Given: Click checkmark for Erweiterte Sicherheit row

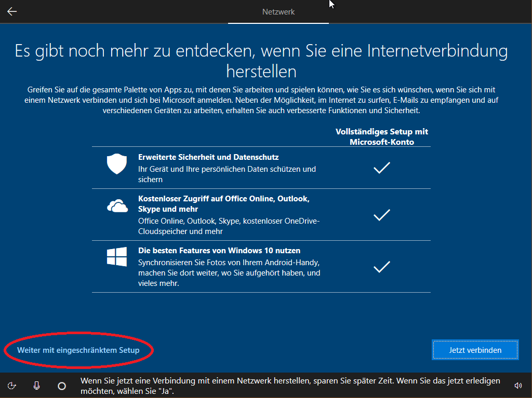Looking at the screenshot, I should click(x=382, y=168).
